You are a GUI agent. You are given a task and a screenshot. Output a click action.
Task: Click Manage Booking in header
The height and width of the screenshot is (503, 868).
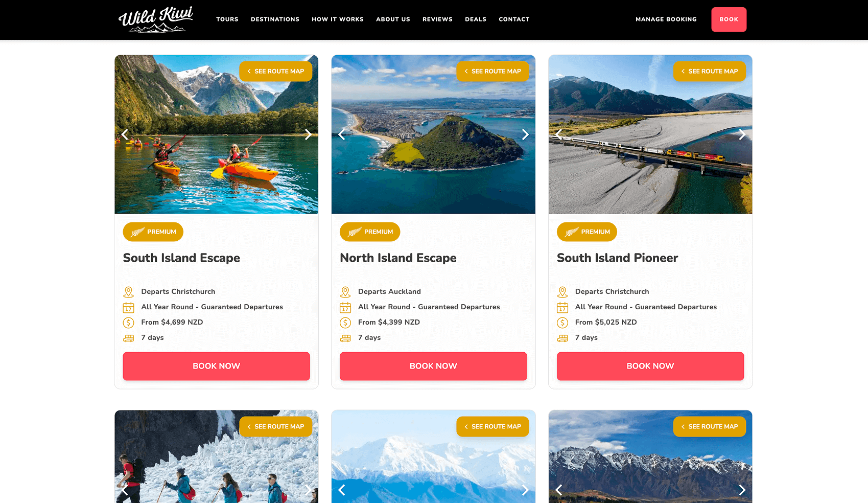pos(666,19)
